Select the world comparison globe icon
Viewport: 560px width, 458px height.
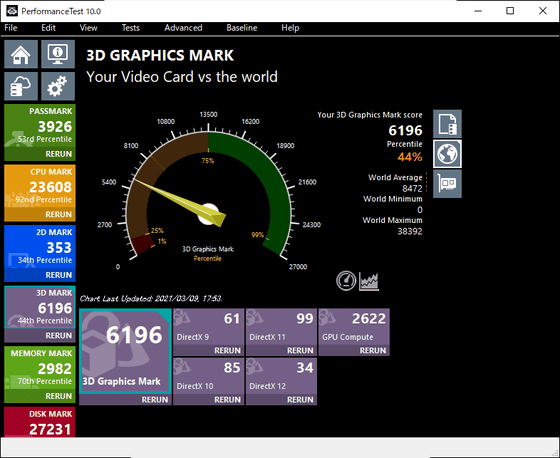(x=448, y=154)
